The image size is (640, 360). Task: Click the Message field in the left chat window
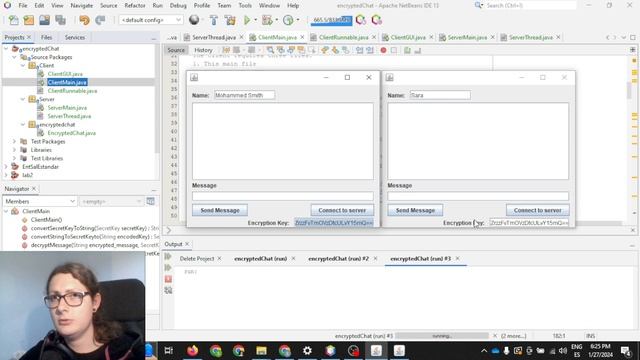282,196
